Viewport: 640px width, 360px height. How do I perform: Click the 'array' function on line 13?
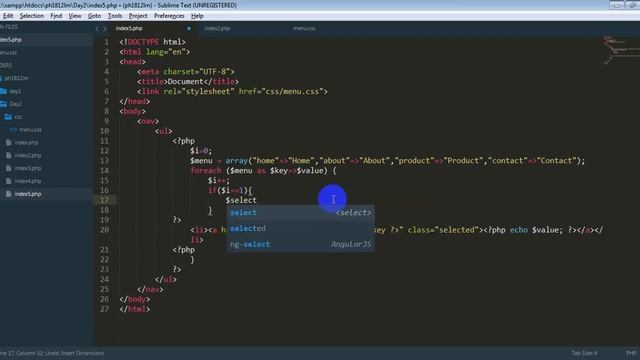(236, 161)
